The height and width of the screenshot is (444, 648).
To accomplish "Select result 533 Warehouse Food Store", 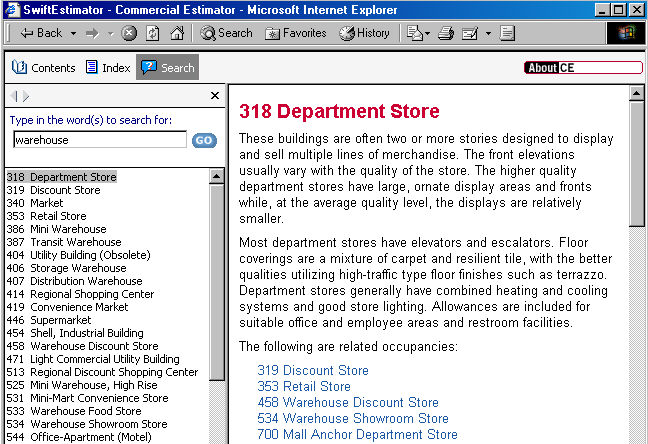I will 74,411.
